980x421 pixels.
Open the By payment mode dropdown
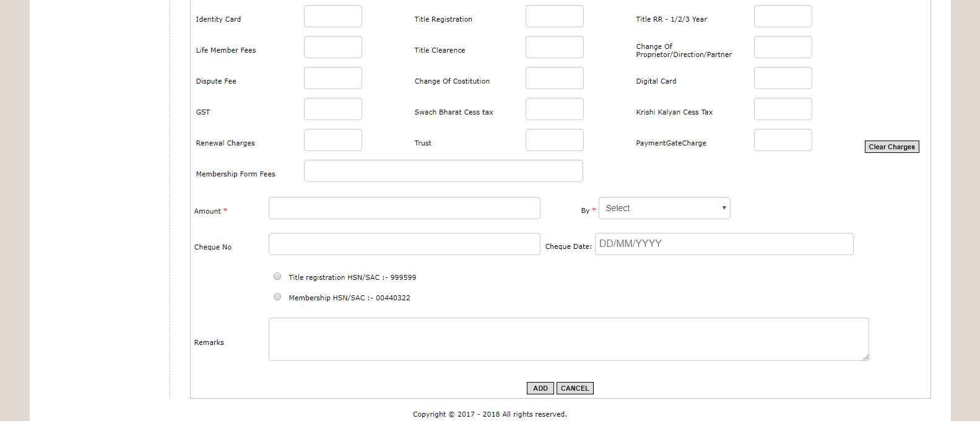click(x=664, y=208)
